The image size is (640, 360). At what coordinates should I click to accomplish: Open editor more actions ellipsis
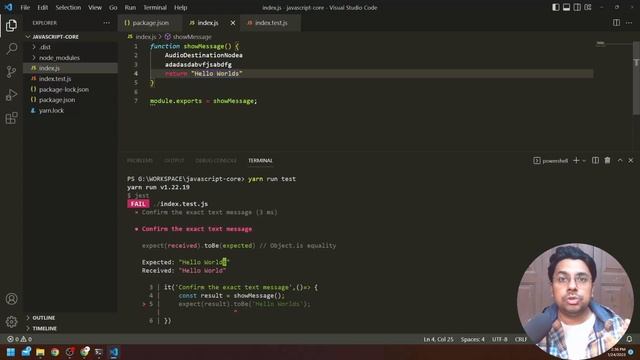(629, 23)
